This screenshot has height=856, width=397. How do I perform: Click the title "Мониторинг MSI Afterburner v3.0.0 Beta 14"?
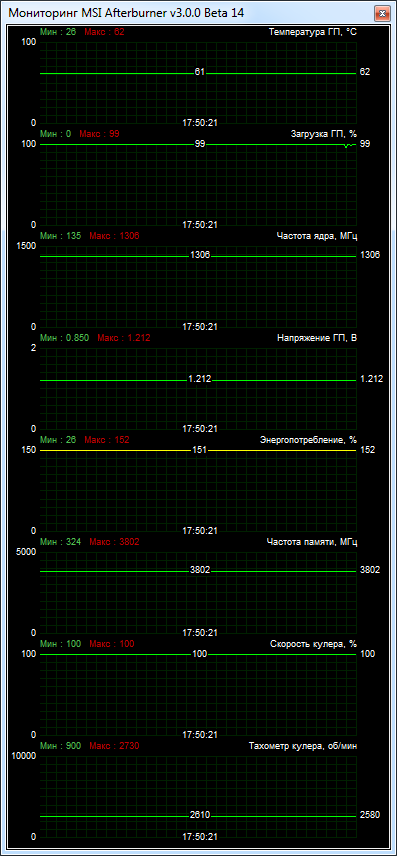point(126,12)
